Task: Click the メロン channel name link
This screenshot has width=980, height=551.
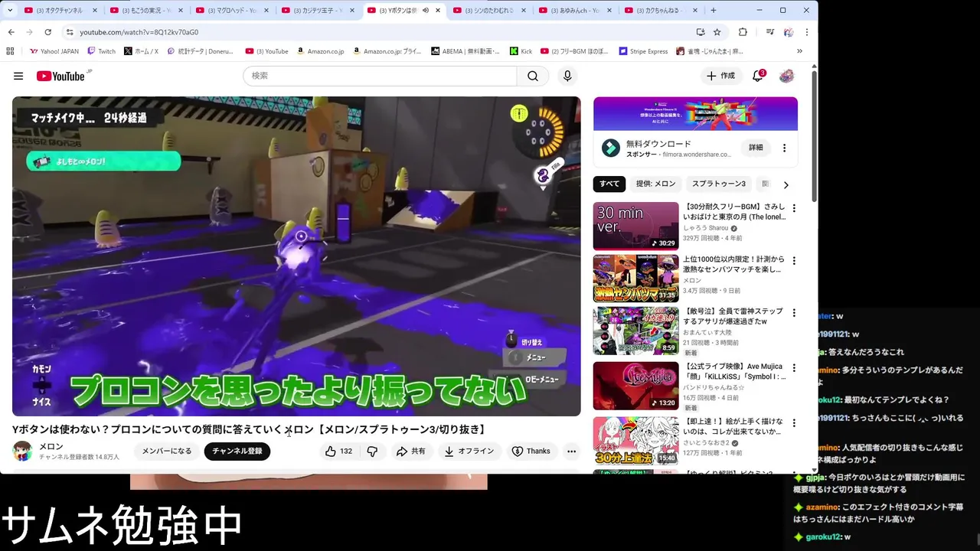Action: pyautogui.click(x=51, y=446)
